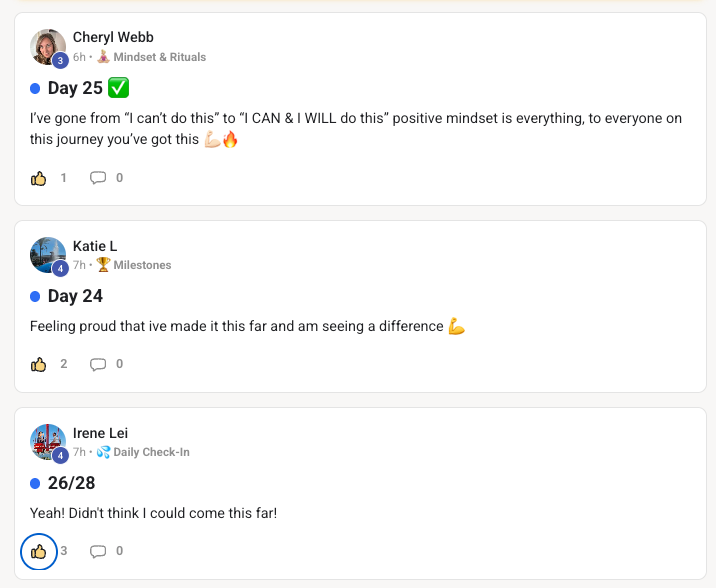The height and width of the screenshot is (588, 716).
Task: Click the Katie L author name
Action: [x=95, y=246]
